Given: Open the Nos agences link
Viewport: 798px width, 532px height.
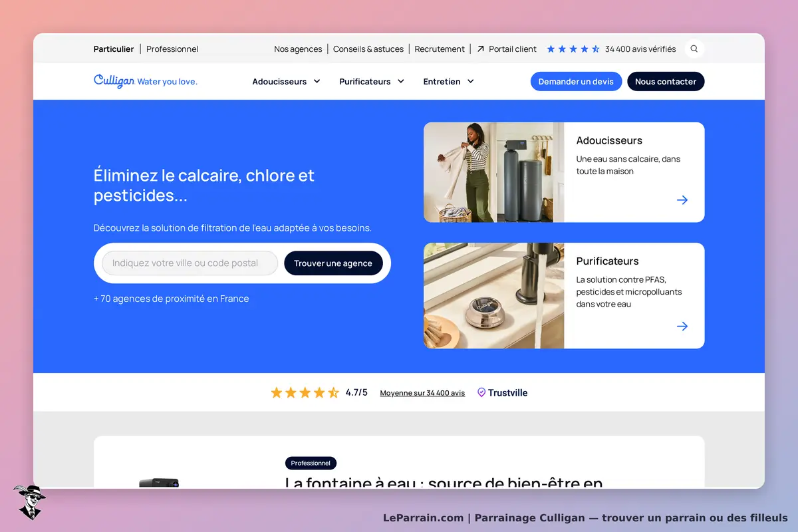Looking at the screenshot, I should tap(298, 49).
